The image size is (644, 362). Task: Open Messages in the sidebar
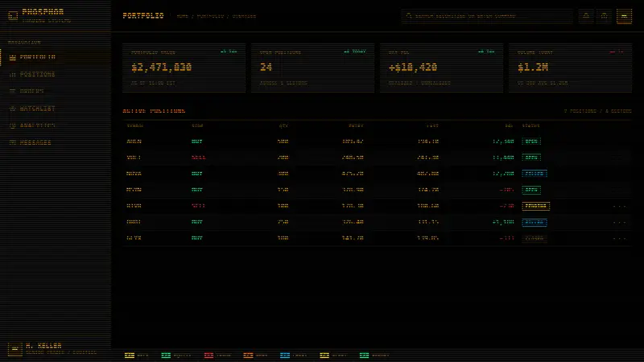[56, 143]
